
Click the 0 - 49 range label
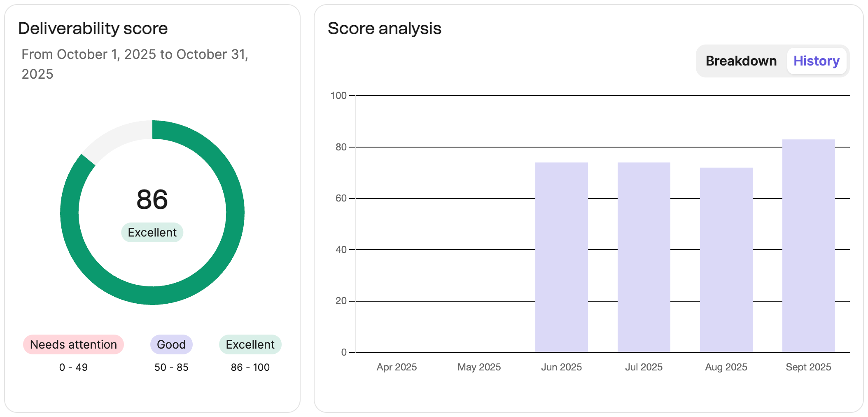pos(73,367)
